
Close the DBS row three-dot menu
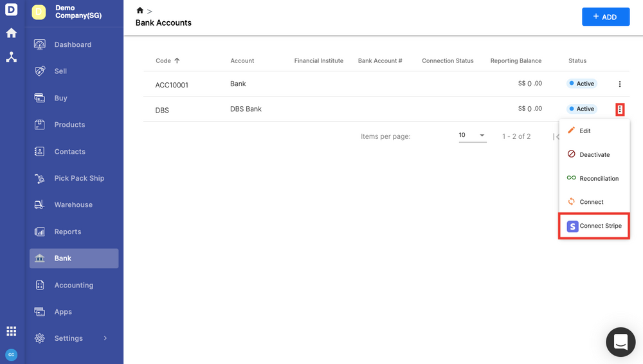pos(620,109)
